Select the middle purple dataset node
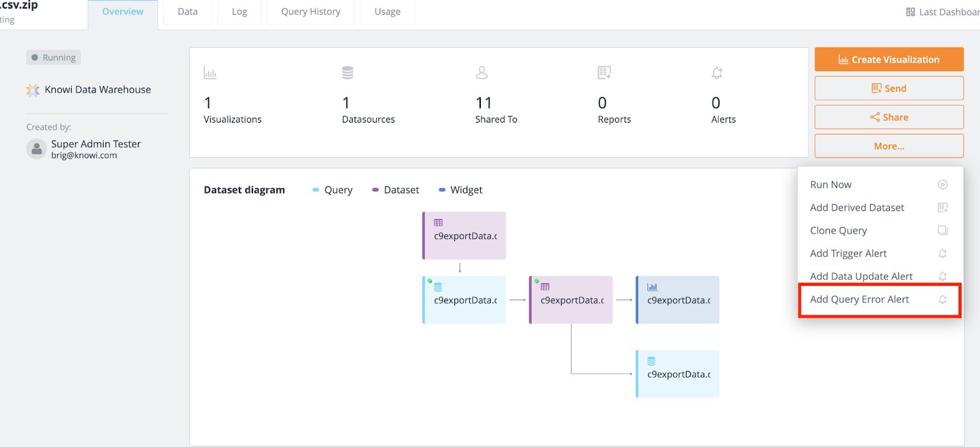Screen dimensions: 980x447 (571, 300)
